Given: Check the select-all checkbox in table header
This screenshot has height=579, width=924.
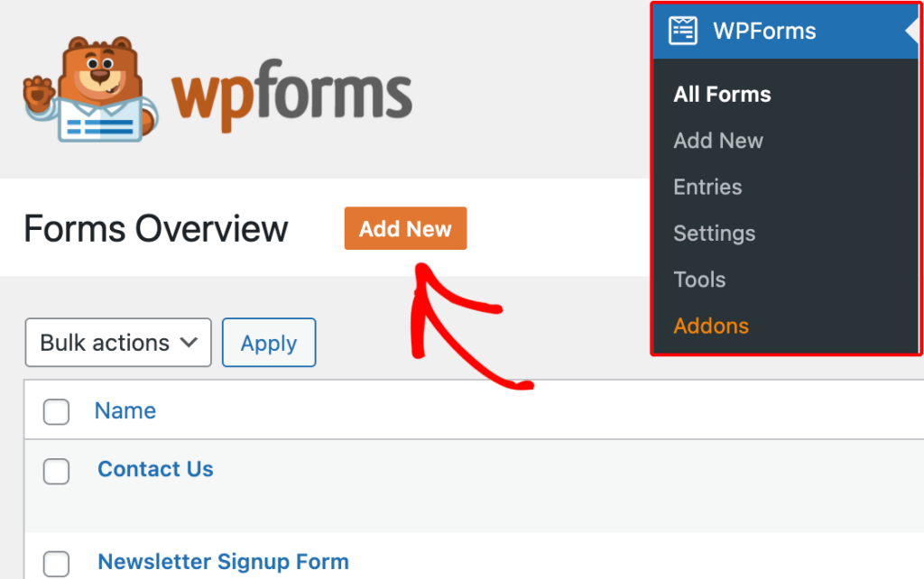Looking at the screenshot, I should click(56, 411).
